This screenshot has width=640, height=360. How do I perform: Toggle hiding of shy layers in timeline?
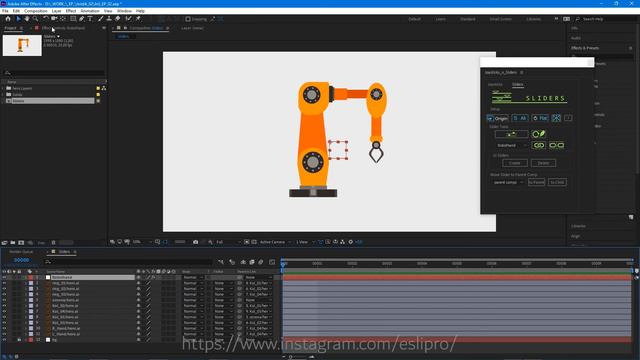(x=243, y=262)
